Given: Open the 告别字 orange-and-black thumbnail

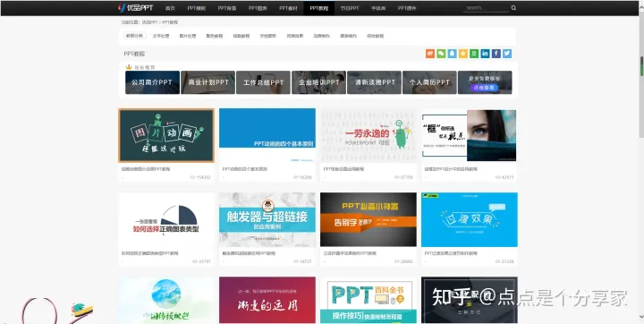Looking at the screenshot, I should click(x=369, y=219).
